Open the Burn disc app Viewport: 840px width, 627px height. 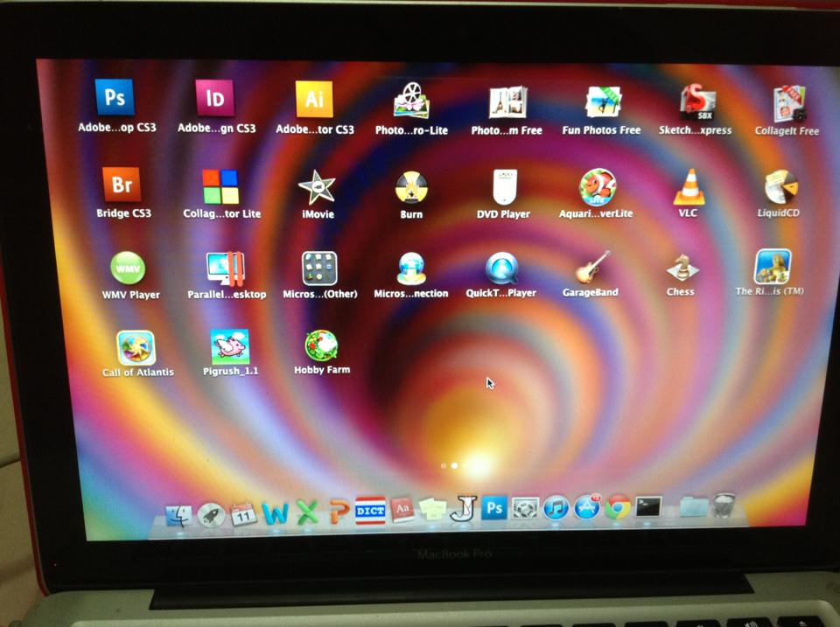pos(411,188)
